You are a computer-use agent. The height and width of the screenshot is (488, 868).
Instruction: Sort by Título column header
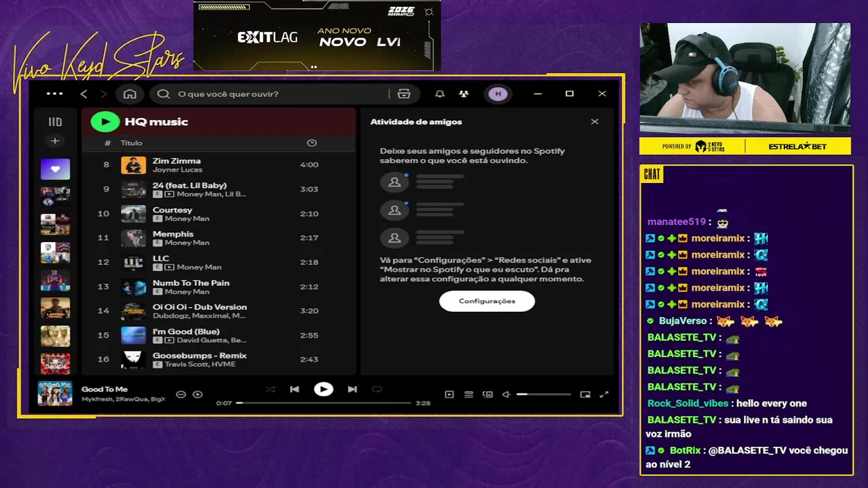(x=132, y=143)
